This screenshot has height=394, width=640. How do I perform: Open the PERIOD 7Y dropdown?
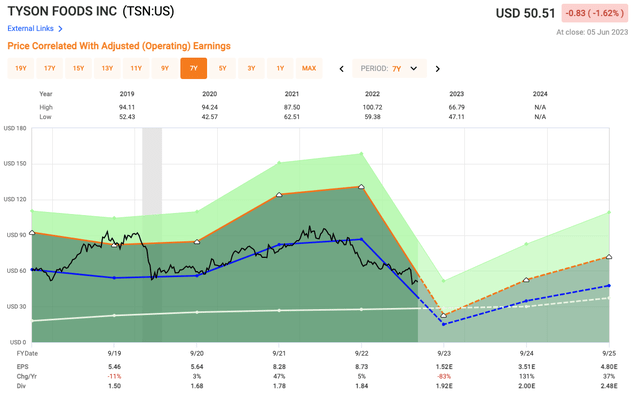[389, 69]
